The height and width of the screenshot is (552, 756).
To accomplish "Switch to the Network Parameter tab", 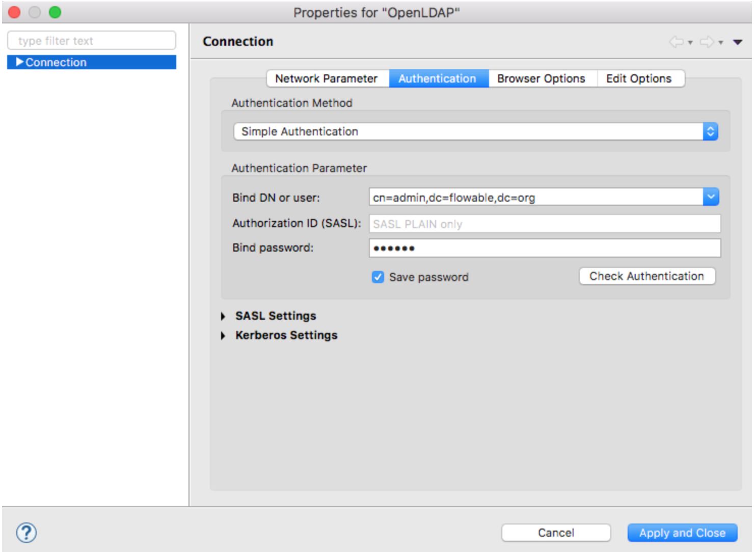I will 326,78.
